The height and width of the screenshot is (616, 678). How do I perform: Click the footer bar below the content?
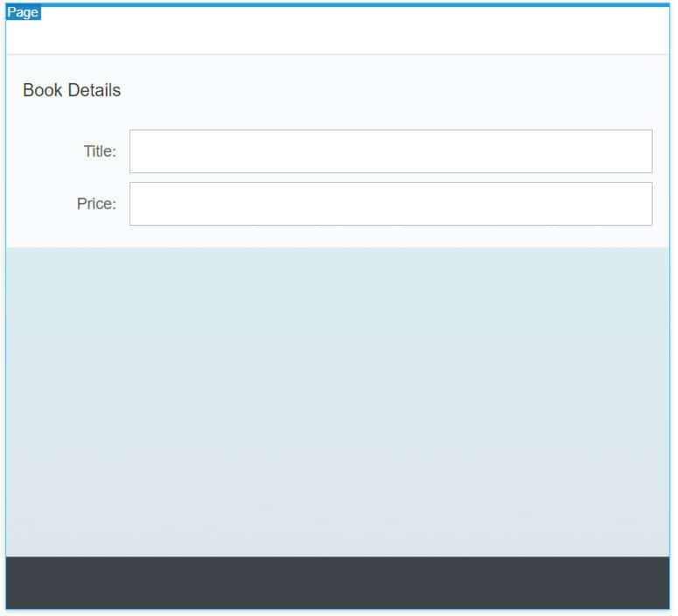coord(338,583)
